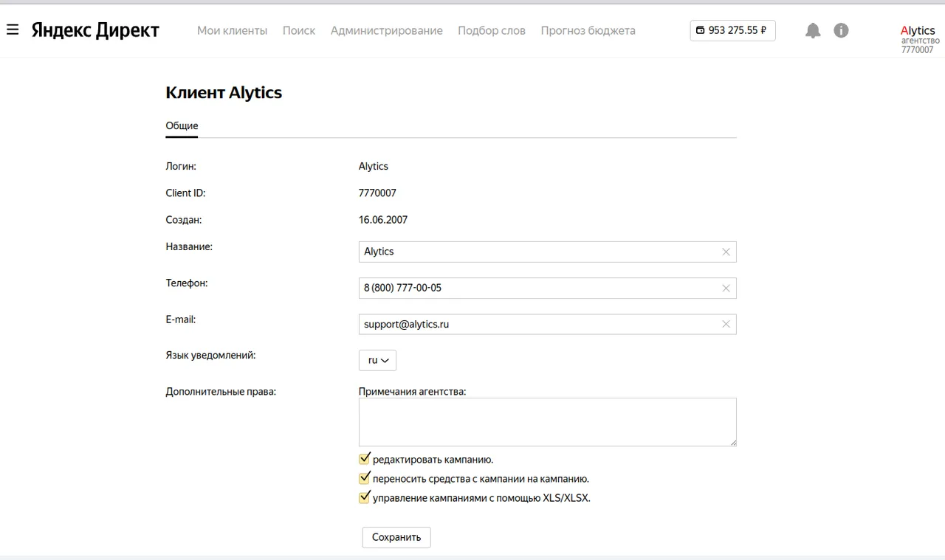Clear the Телефон field with X icon
The width and height of the screenshot is (945, 560).
pos(726,288)
